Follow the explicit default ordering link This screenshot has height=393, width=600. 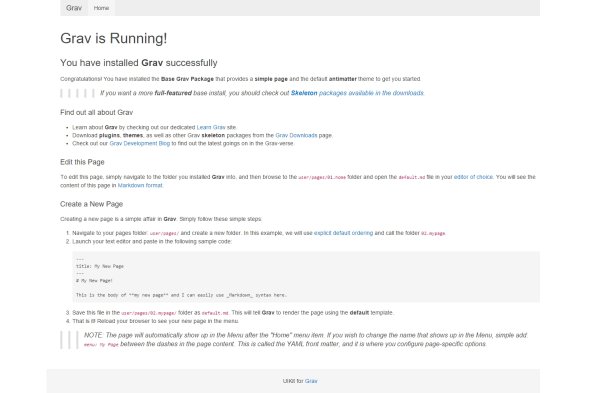point(343,233)
